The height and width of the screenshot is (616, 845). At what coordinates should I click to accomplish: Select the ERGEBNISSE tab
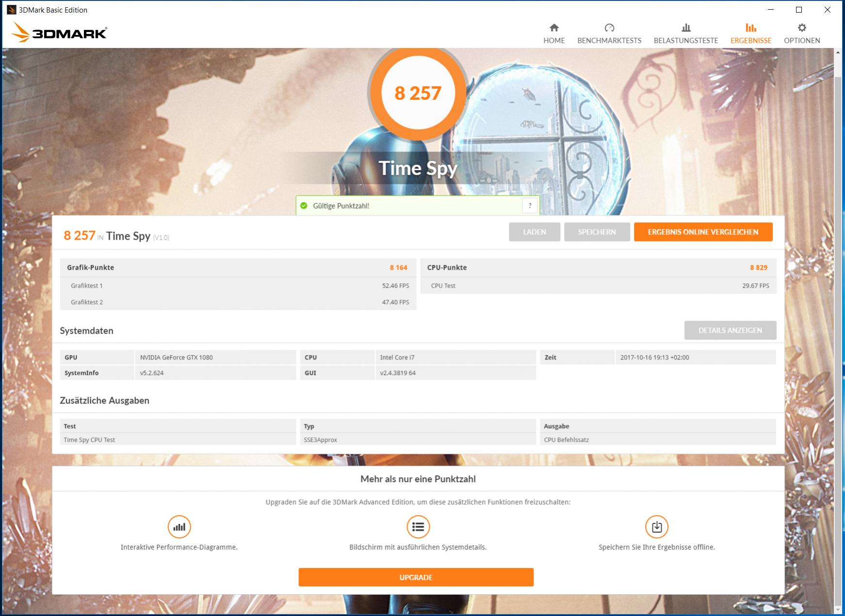(751, 33)
